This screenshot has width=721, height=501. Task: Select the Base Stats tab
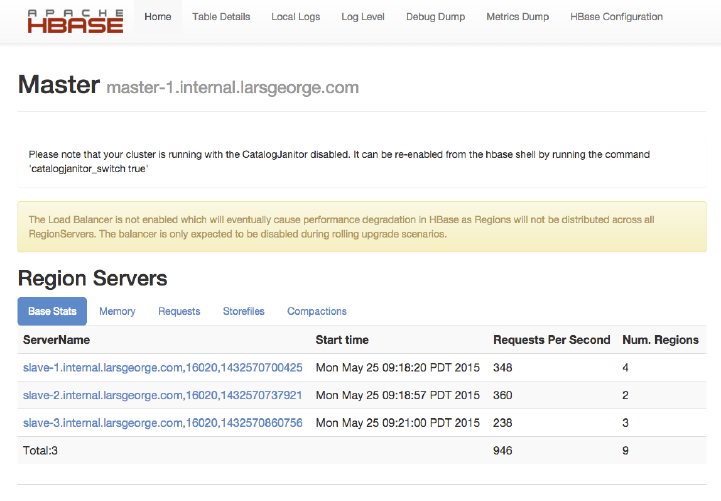coord(52,311)
